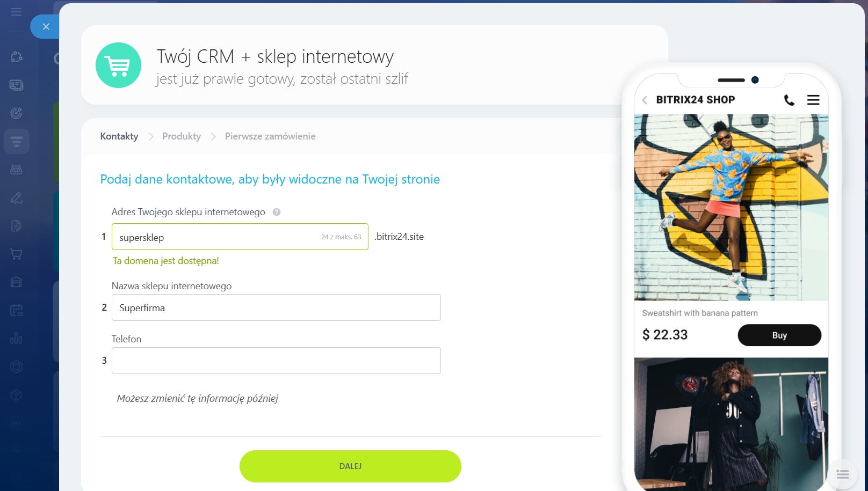Click the shop name field Superfirma

276,307
